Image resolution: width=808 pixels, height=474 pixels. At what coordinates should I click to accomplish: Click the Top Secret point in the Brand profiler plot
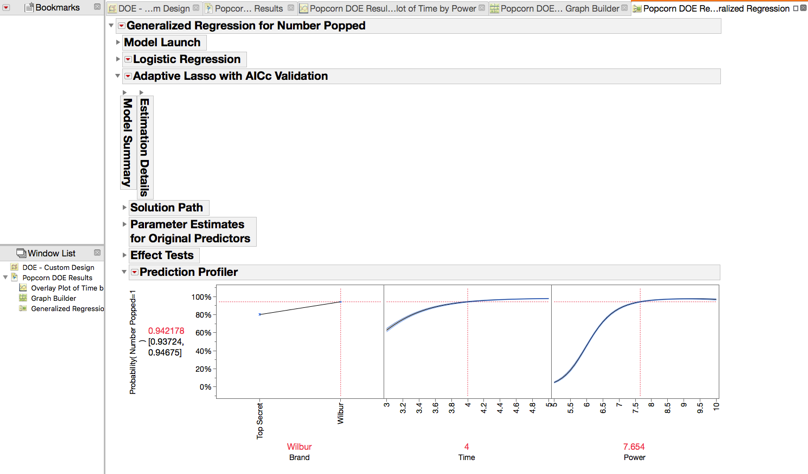(x=260, y=314)
